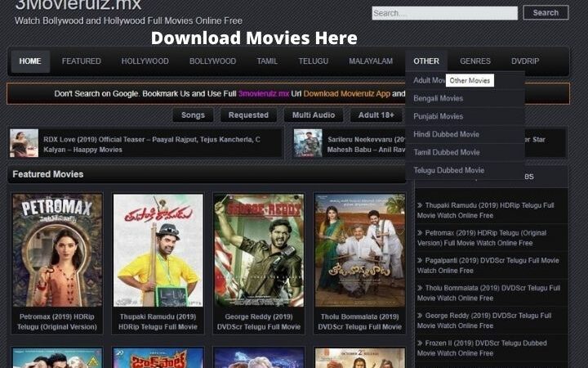This screenshot has height=368, width=588.
Task: Open the BOLLYWOOD nav tab
Action: (212, 61)
